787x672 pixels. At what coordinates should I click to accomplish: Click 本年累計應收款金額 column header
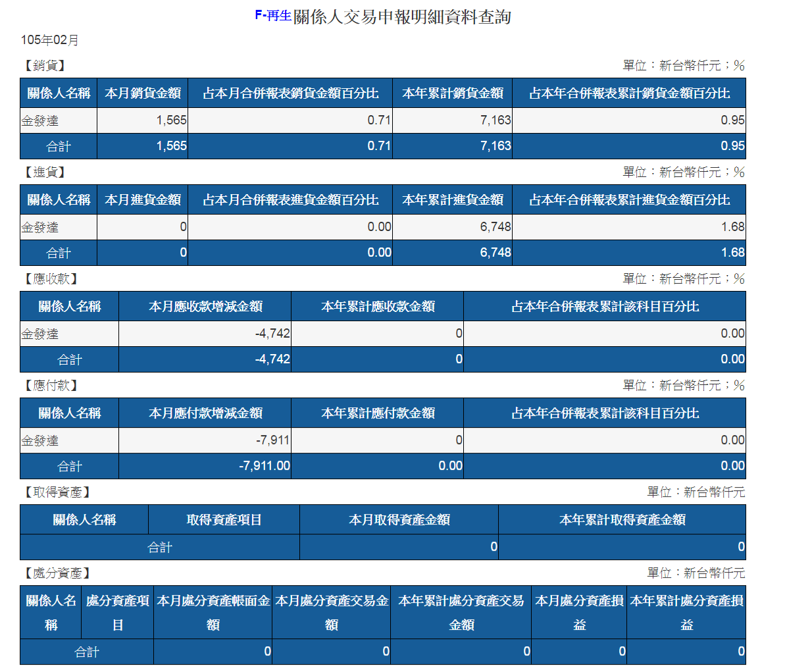coord(378,307)
